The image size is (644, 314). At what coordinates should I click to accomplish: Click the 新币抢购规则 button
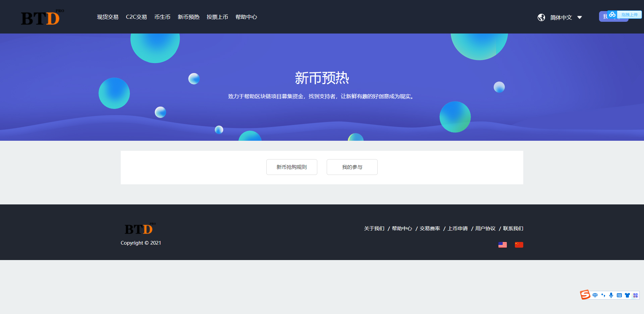(291, 167)
